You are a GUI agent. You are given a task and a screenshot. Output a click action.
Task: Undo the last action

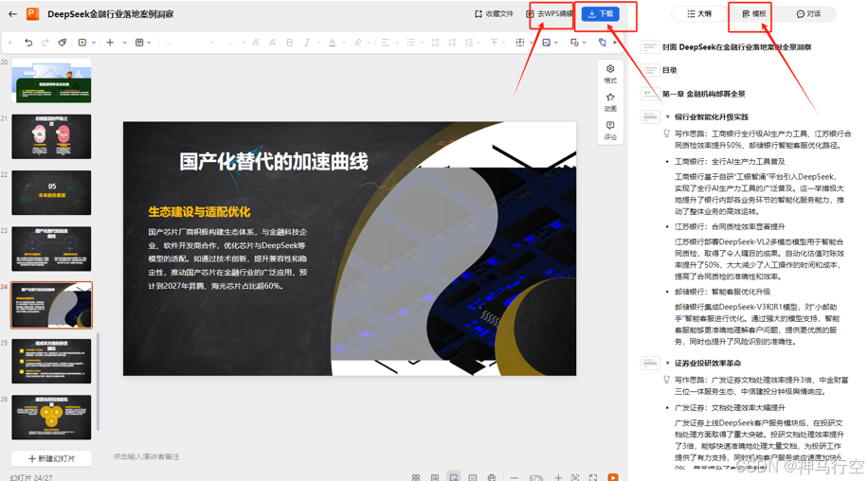(x=28, y=43)
